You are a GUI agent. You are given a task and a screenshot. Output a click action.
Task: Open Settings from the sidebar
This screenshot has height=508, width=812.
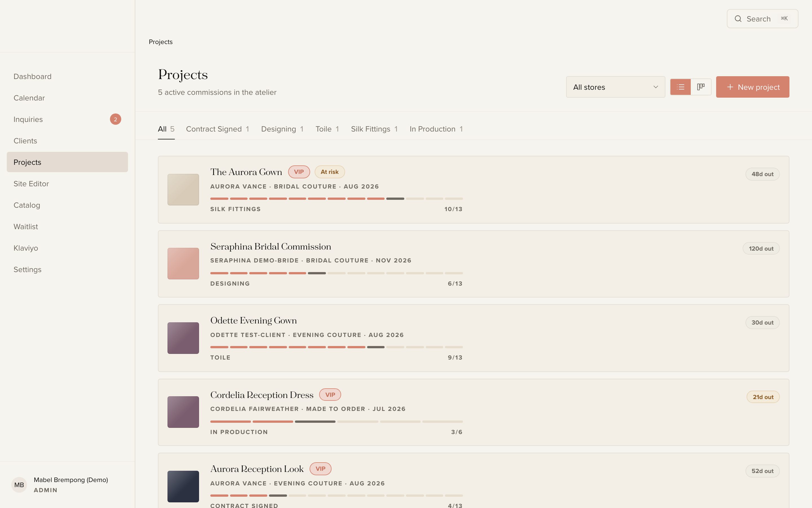click(x=67, y=270)
